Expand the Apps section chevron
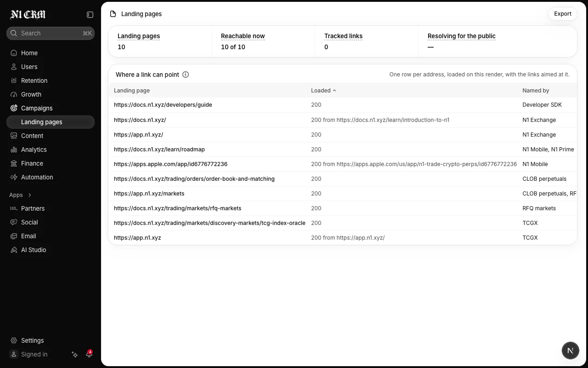 click(30, 195)
